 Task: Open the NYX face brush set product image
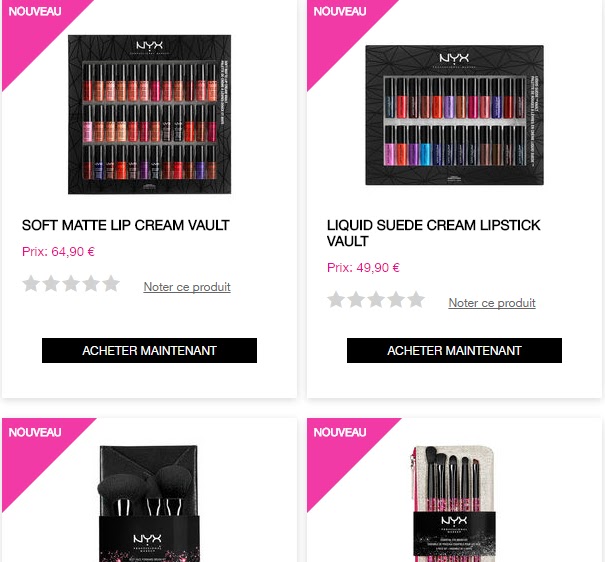pyautogui.click(x=149, y=503)
